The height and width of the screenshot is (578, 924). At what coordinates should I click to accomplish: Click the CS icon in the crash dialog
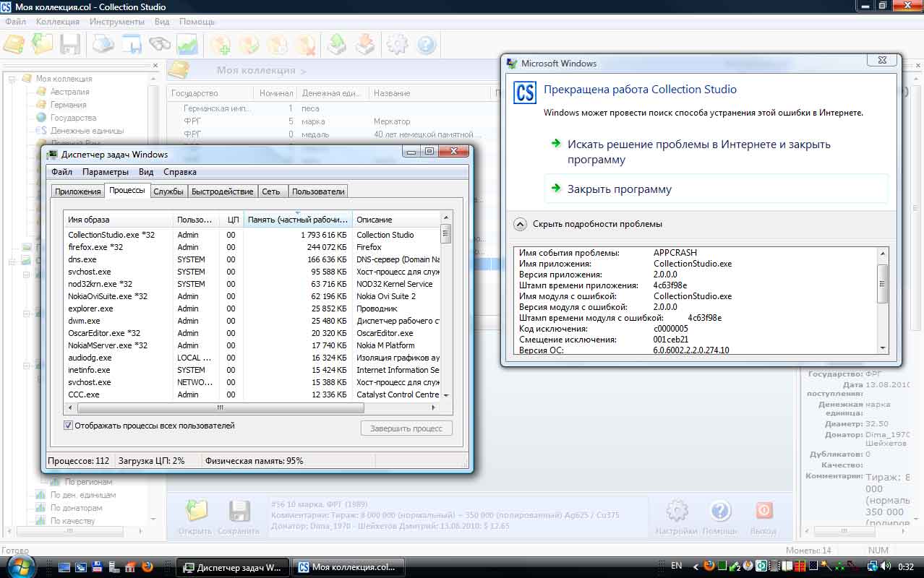524,93
